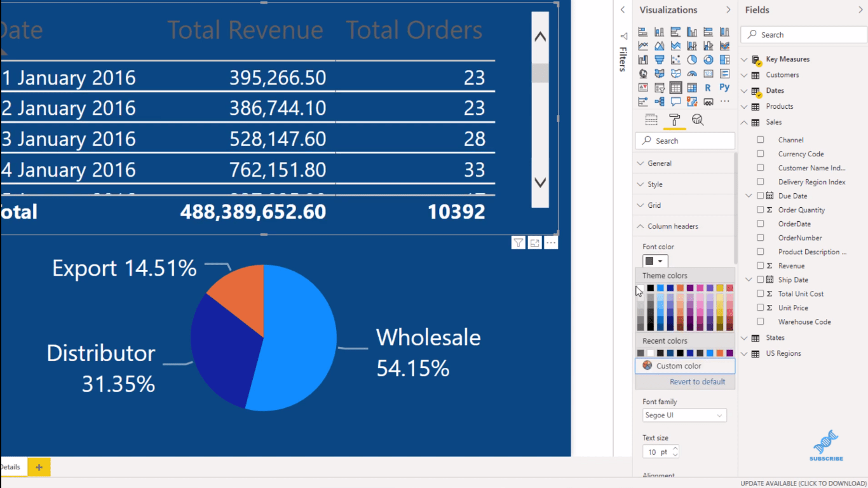868x488 pixels.
Task: Click the Fields pane Search box
Action: coord(803,35)
